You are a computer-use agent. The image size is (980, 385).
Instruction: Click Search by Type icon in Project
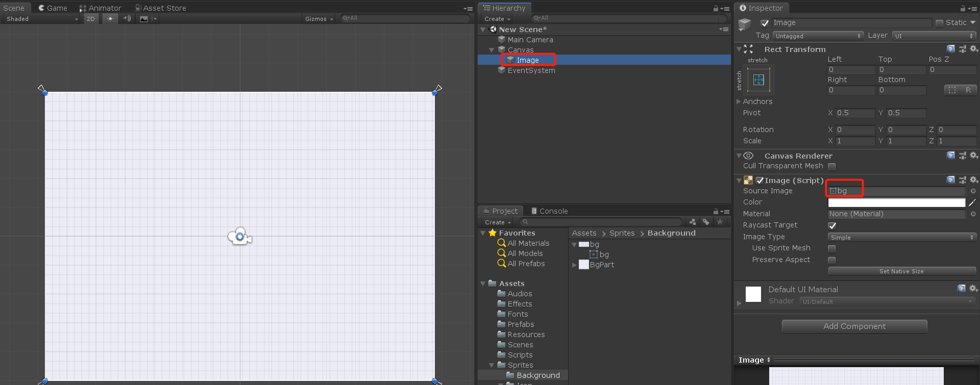coord(692,222)
